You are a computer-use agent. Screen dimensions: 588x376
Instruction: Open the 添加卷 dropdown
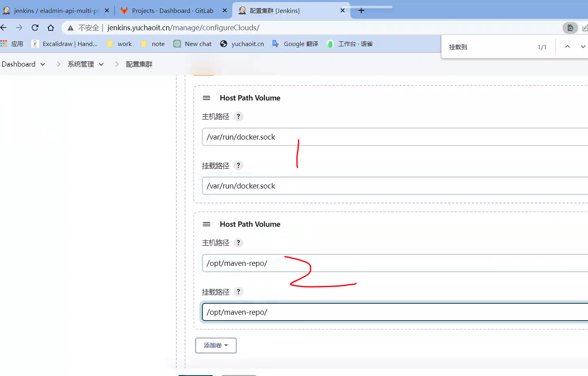tap(216, 345)
